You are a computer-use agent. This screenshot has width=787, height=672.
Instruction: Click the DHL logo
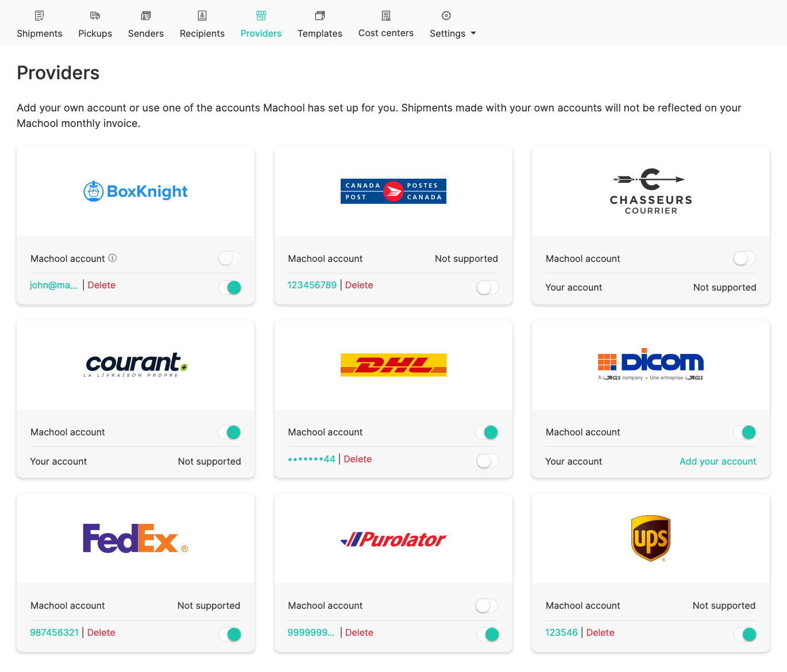(x=393, y=365)
